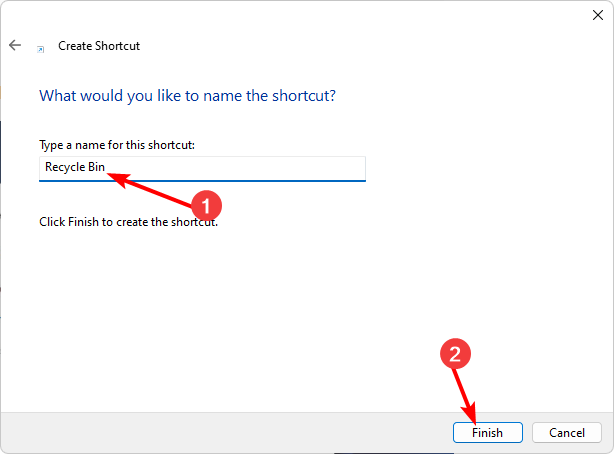The height and width of the screenshot is (454, 614).
Task: Click the shortcut icon beside Create Shortcut
Action: (40, 47)
